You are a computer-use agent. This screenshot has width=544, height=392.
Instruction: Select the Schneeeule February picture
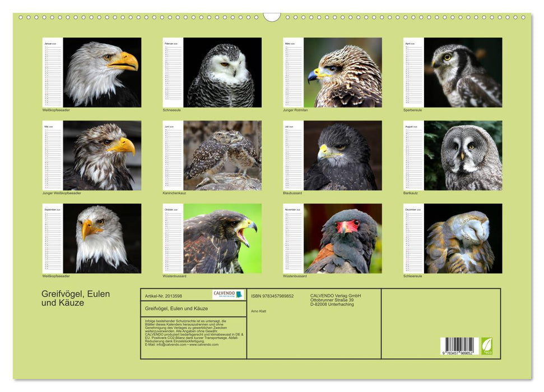[222, 72]
